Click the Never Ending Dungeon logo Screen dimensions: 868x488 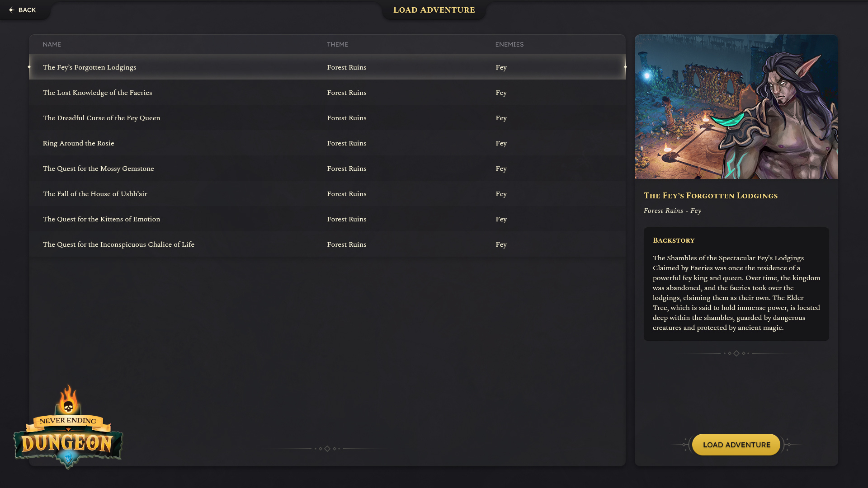coord(68,427)
